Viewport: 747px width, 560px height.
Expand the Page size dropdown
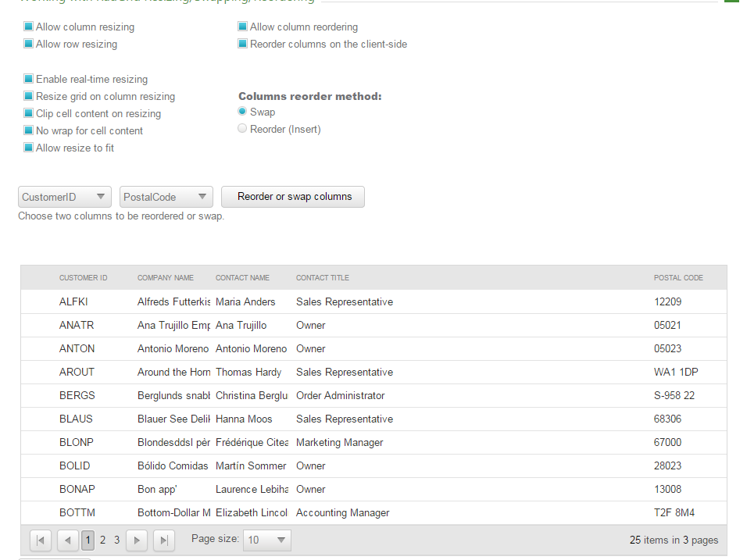click(267, 540)
